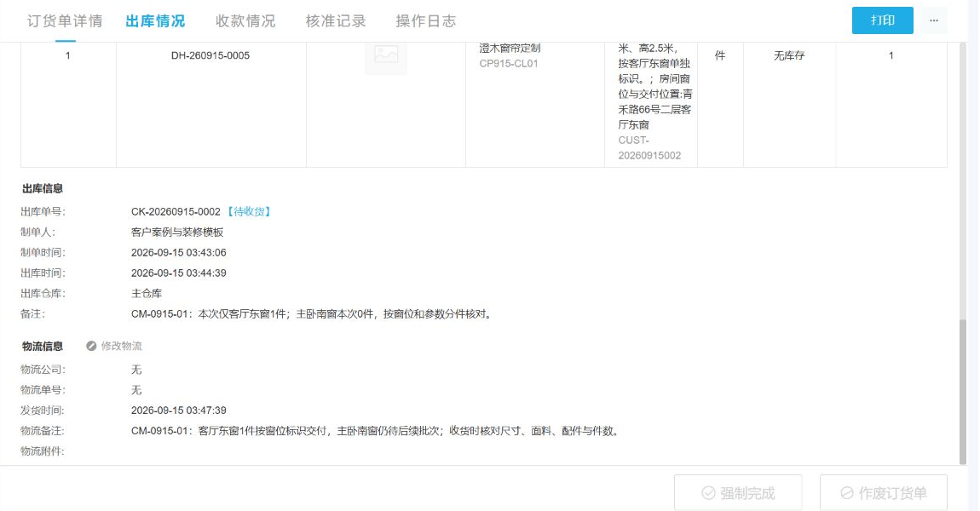Click the vertical scrollbar thumb
980x511 pixels.
click(963, 391)
